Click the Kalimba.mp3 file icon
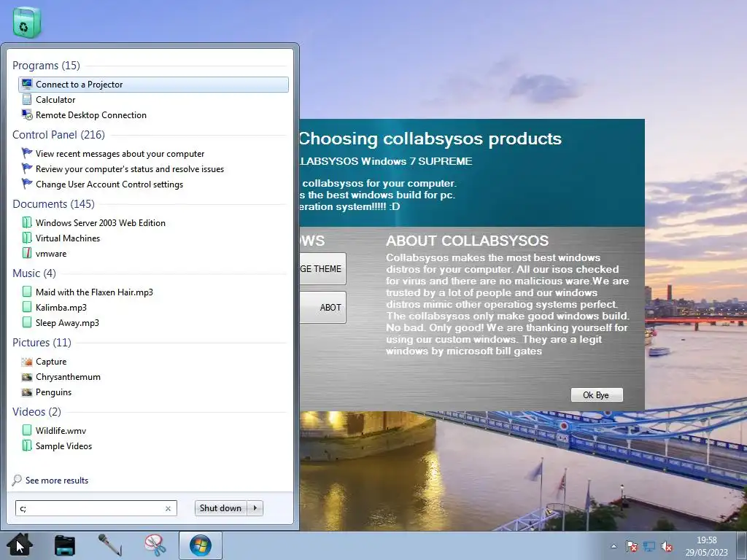Viewport: 747px width, 560px height. coord(27,307)
